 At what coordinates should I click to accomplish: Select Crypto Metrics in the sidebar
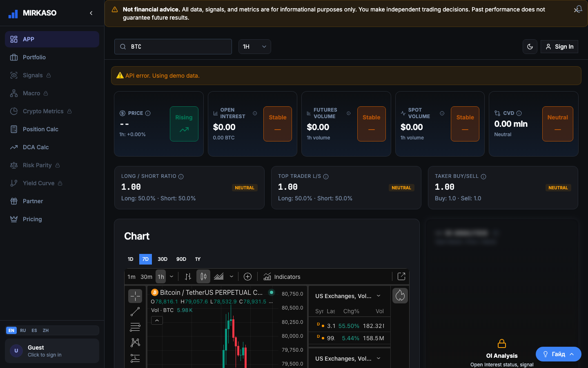pyautogui.click(x=52, y=111)
